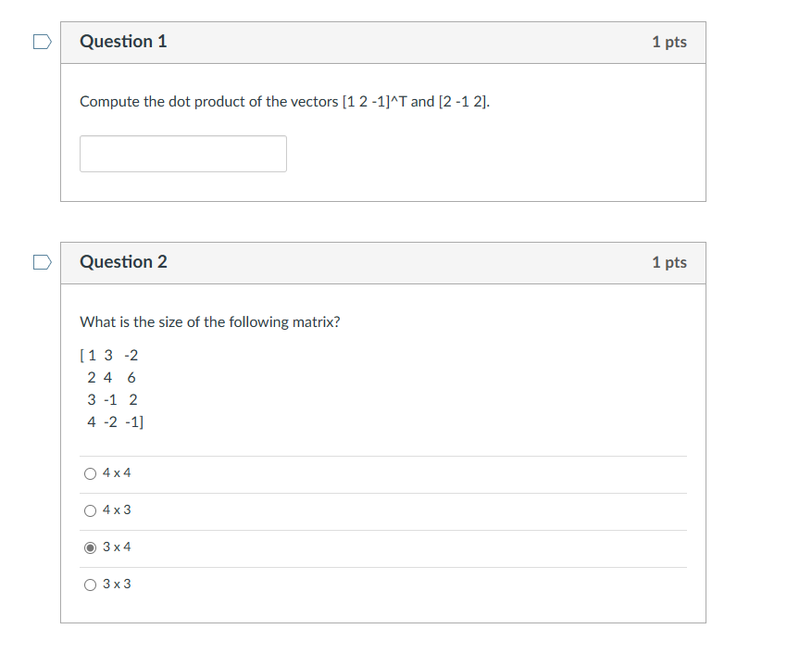
Task: Click the bookmark marker left of Question 2
Action: point(41,262)
